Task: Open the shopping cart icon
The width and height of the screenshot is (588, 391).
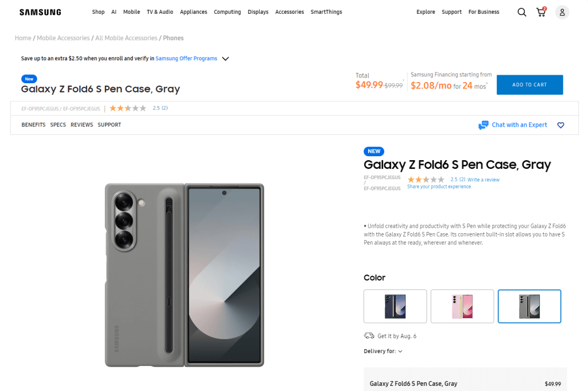Action: pyautogui.click(x=541, y=12)
